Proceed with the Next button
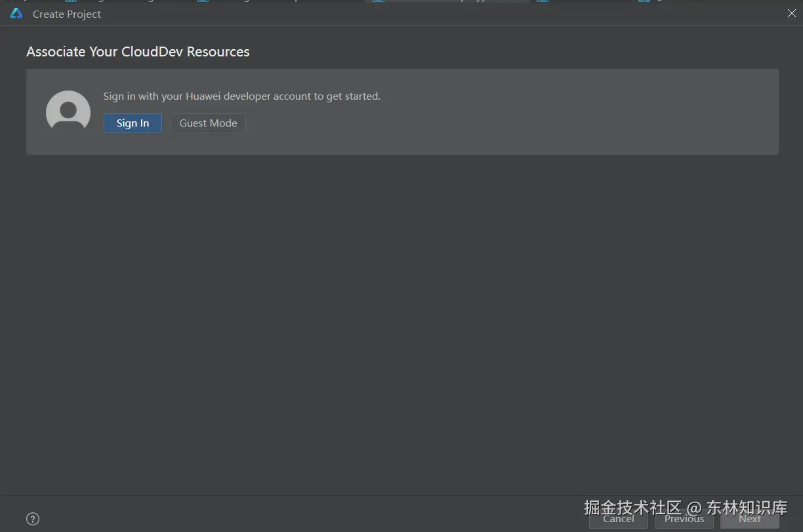Viewport: 803px width, 532px height. click(749, 519)
